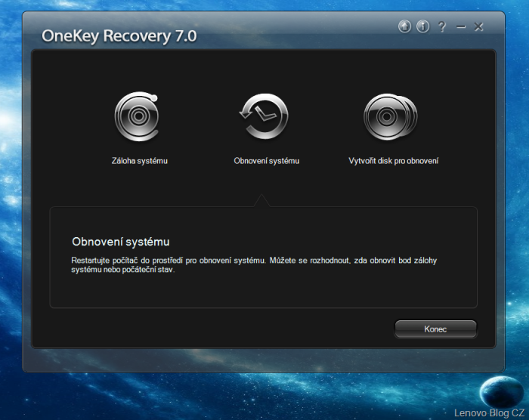Select the Obnovení systému clock icon

(x=262, y=118)
